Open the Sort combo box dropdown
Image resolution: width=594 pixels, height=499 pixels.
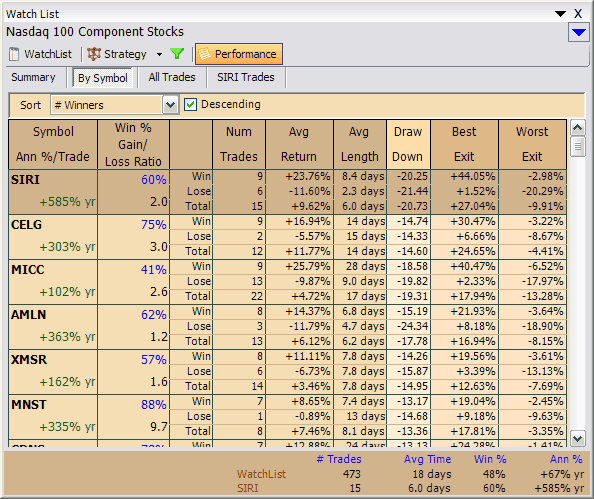point(170,105)
